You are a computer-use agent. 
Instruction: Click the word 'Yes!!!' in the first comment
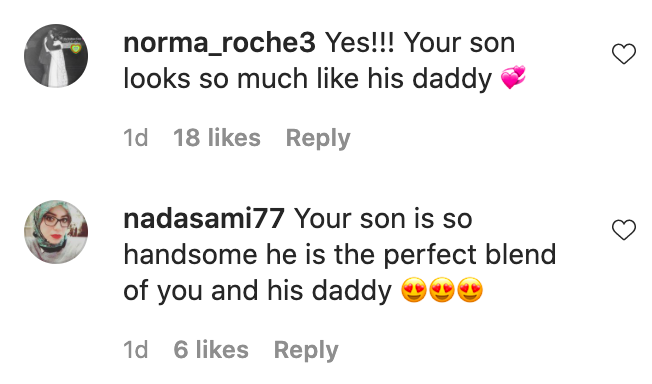(360, 43)
